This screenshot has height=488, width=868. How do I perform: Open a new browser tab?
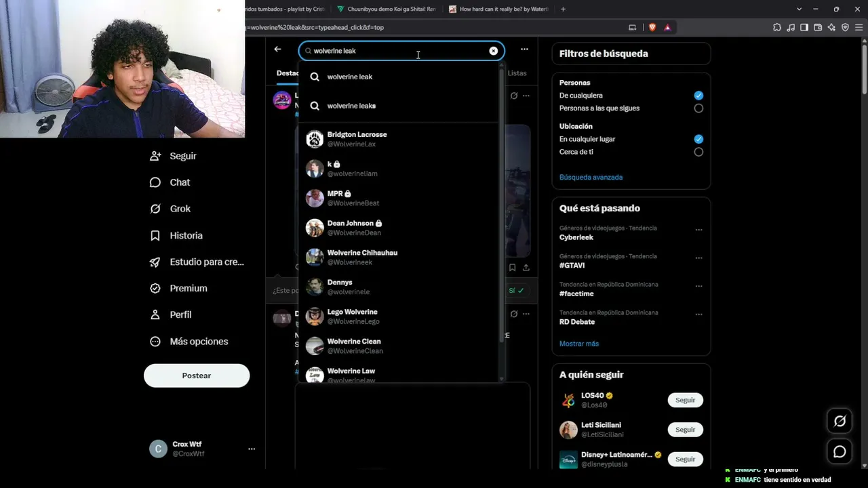pyautogui.click(x=563, y=9)
